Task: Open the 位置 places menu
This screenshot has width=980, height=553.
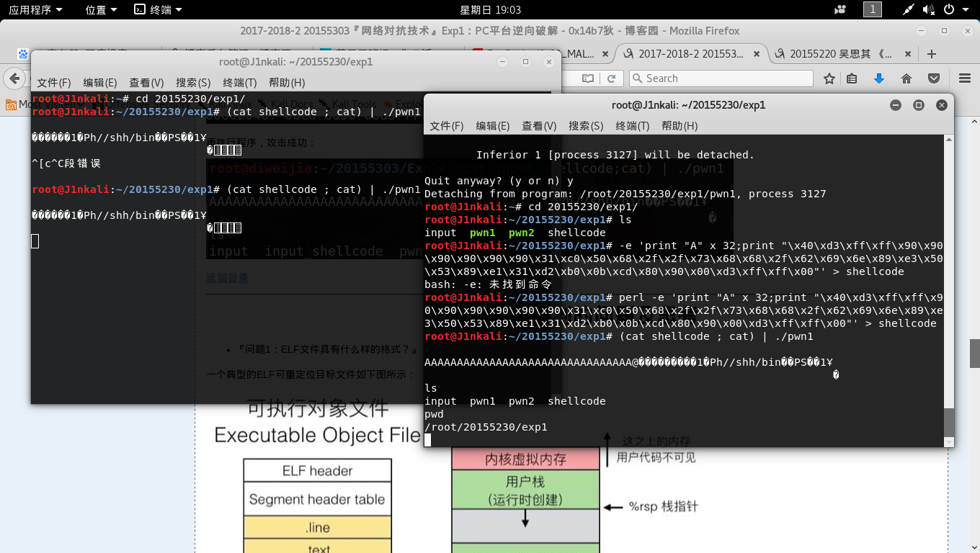Action: (x=100, y=9)
